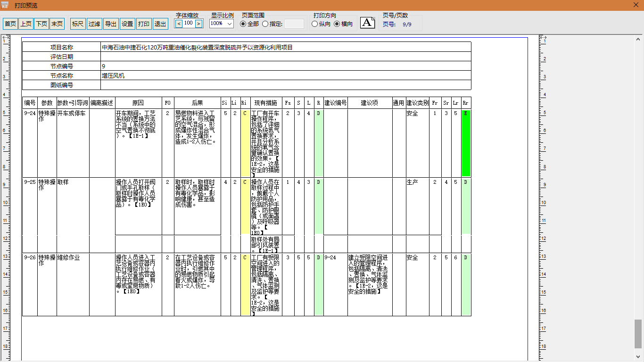The width and height of the screenshot is (644, 362).
Task: Close the print preview window
Action: coord(636,5)
